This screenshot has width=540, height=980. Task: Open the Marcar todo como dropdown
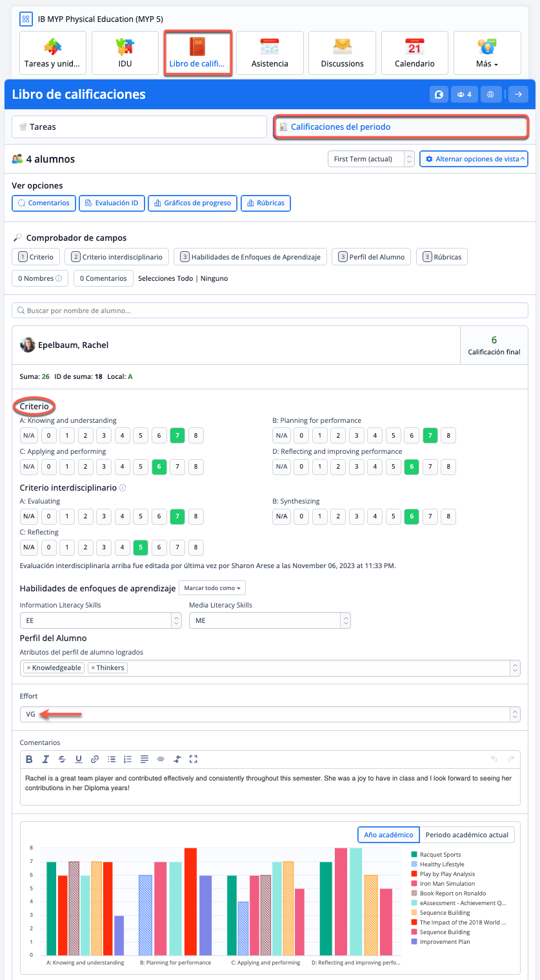tap(212, 588)
